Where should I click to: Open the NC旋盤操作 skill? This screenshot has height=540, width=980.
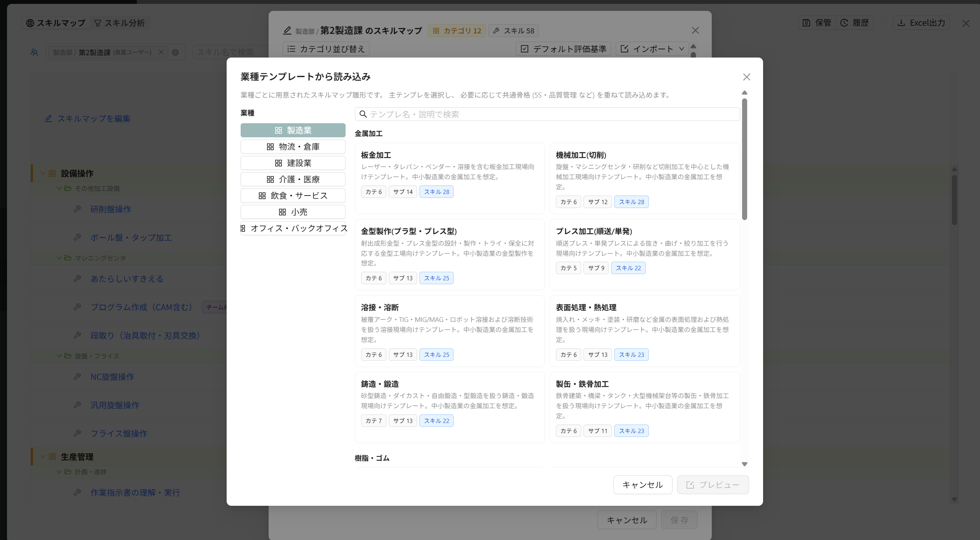(x=112, y=377)
